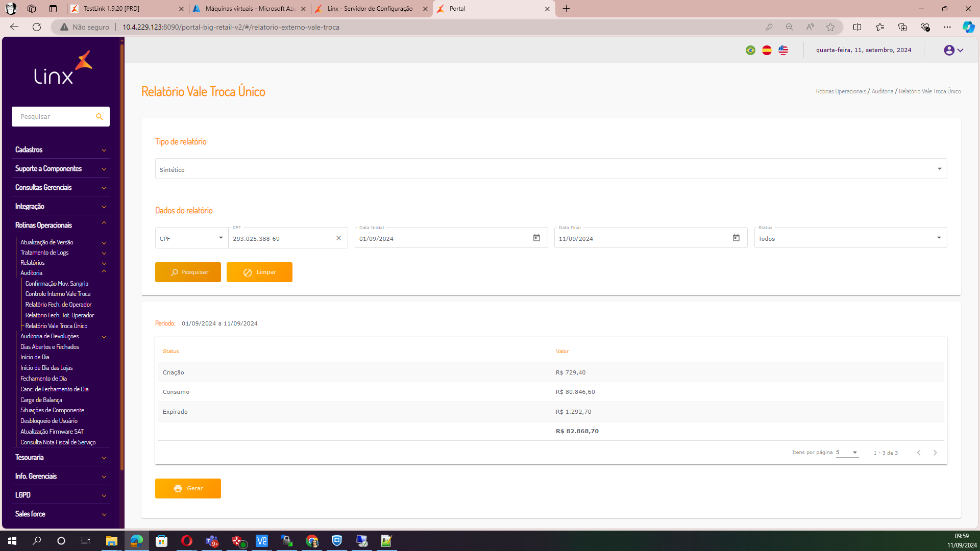
Task: Expand the LGPD sidebar menu
Action: (60, 495)
